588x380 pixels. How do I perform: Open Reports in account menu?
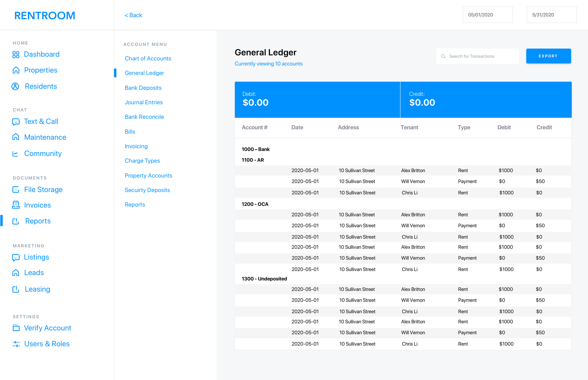[135, 205]
